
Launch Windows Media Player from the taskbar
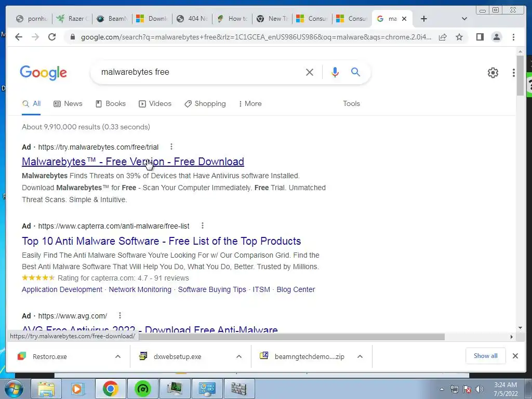(78, 389)
